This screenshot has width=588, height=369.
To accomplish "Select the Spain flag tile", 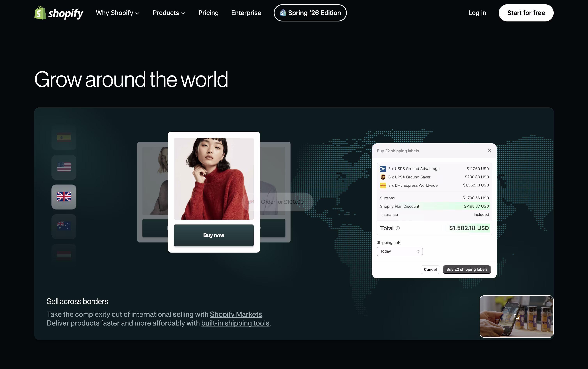I will 64,138.
